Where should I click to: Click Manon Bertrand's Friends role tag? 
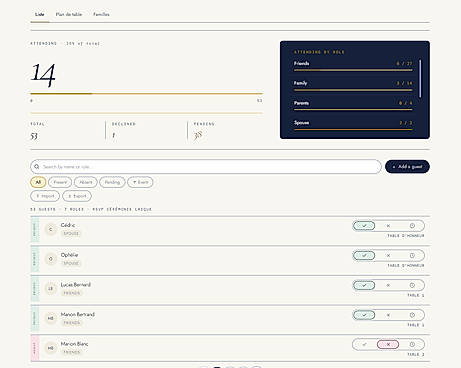coord(72,323)
